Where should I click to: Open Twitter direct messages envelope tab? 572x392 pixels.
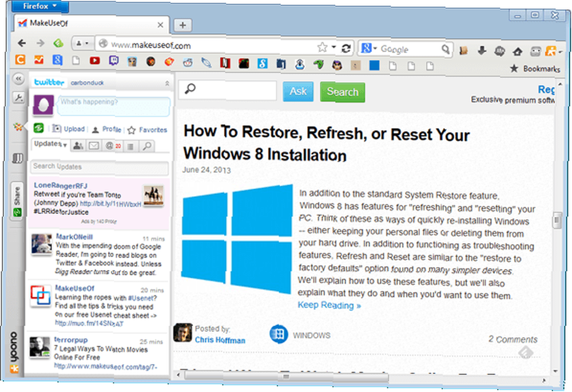point(94,145)
